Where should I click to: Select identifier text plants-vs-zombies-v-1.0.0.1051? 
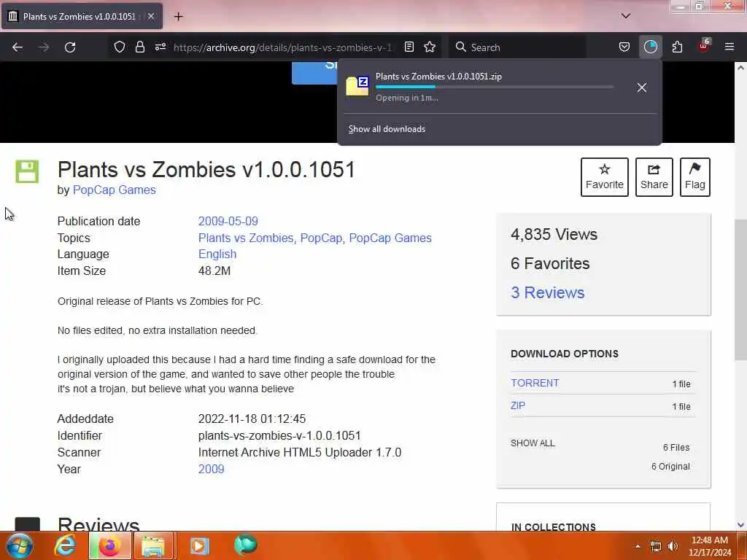tap(279, 436)
